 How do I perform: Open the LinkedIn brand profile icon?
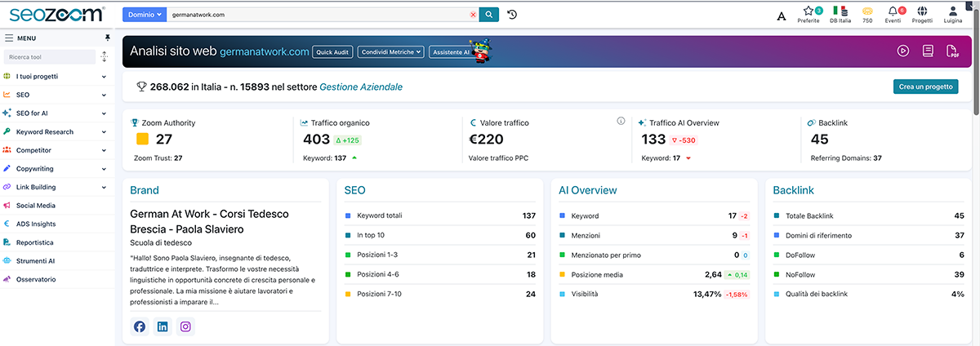coord(163,326)
